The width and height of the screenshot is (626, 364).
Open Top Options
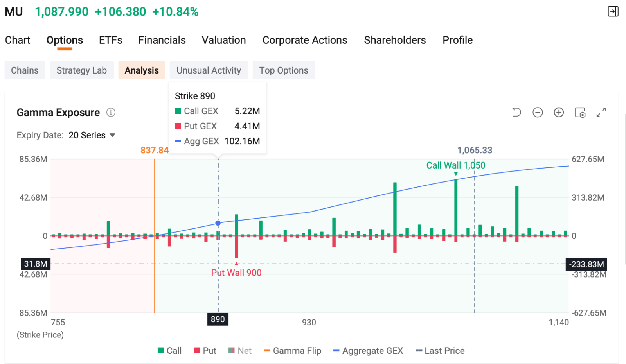(284, 70)
